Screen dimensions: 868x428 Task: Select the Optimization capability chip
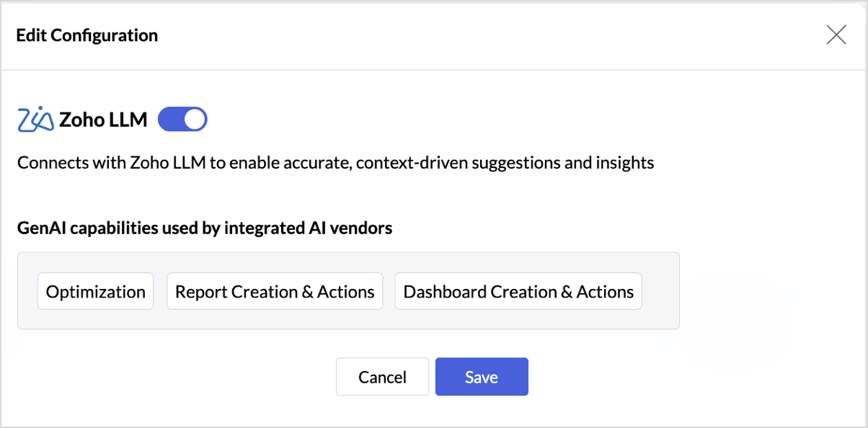[x=95, y=291]
